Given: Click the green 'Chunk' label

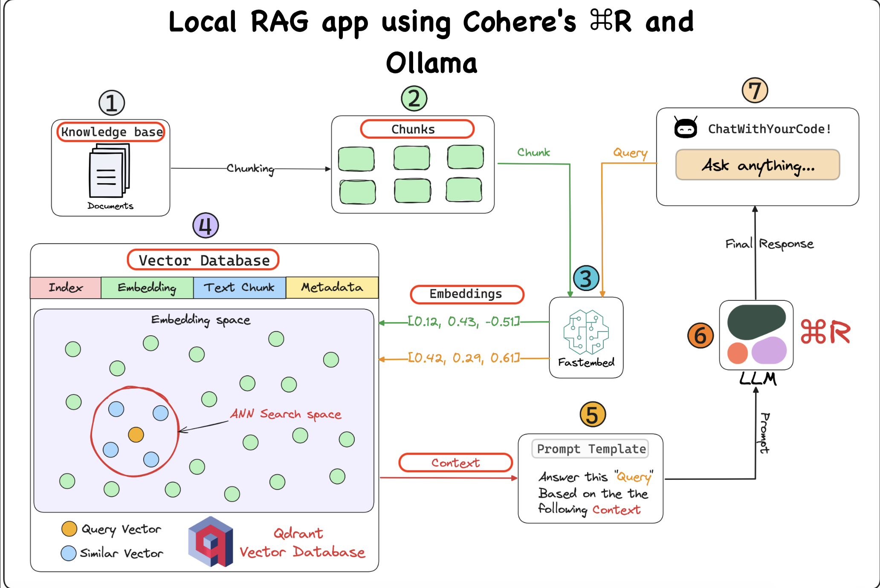Looking at the screenshot, I should pos(533,152).
